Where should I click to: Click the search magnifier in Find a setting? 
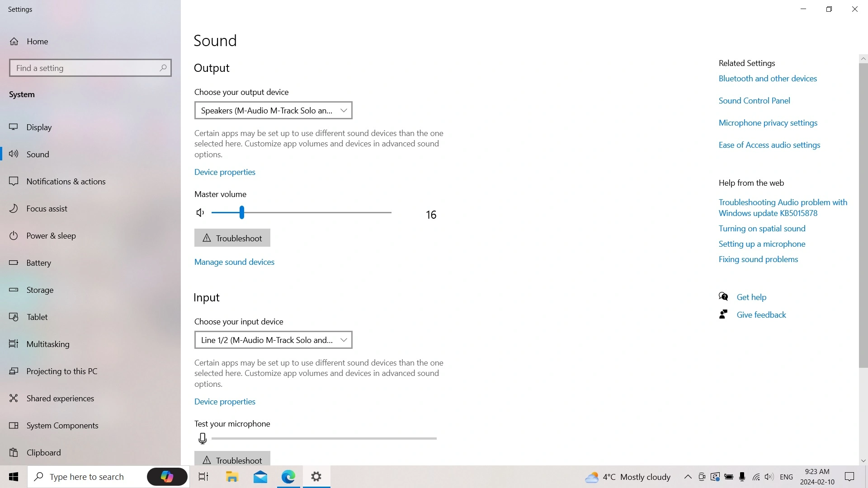point(163,68)
